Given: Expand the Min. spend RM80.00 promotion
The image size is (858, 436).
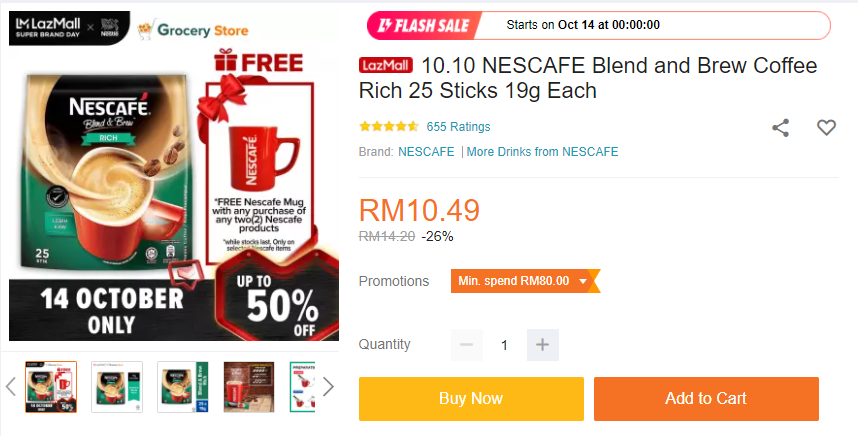Looking at the screenshot, I should click(x=525, y=281).
